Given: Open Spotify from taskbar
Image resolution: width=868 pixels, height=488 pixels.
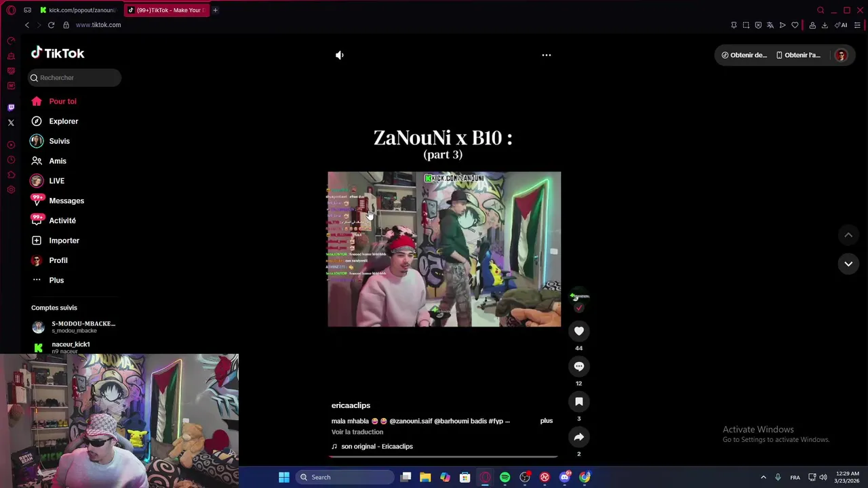Looking at the screenshot, I should 505,477.
